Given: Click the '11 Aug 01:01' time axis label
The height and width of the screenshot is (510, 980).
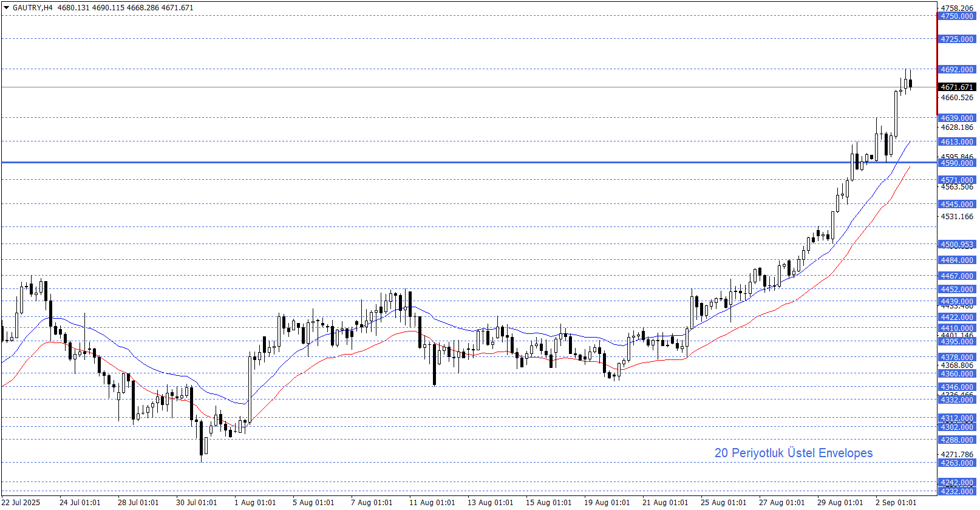Looking at the screenshot, I should click(432, 503).
